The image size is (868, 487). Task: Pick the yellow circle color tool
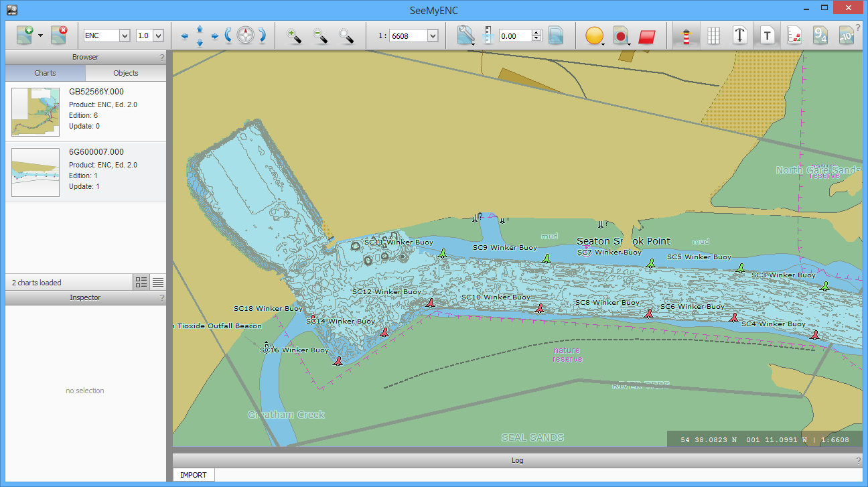[x=593, y=36]
